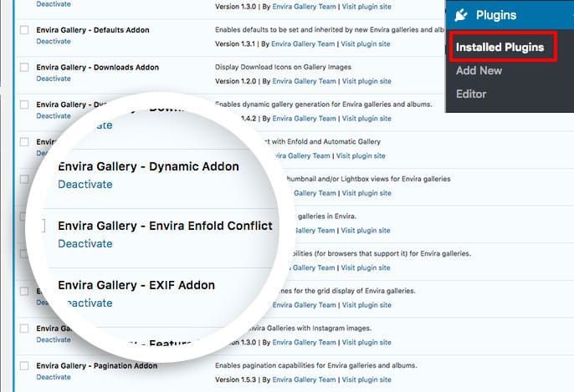This screenshot has height=392, width=574.
Task: Visit plugin site in Instagram images row
Action: tap(366, 343)
